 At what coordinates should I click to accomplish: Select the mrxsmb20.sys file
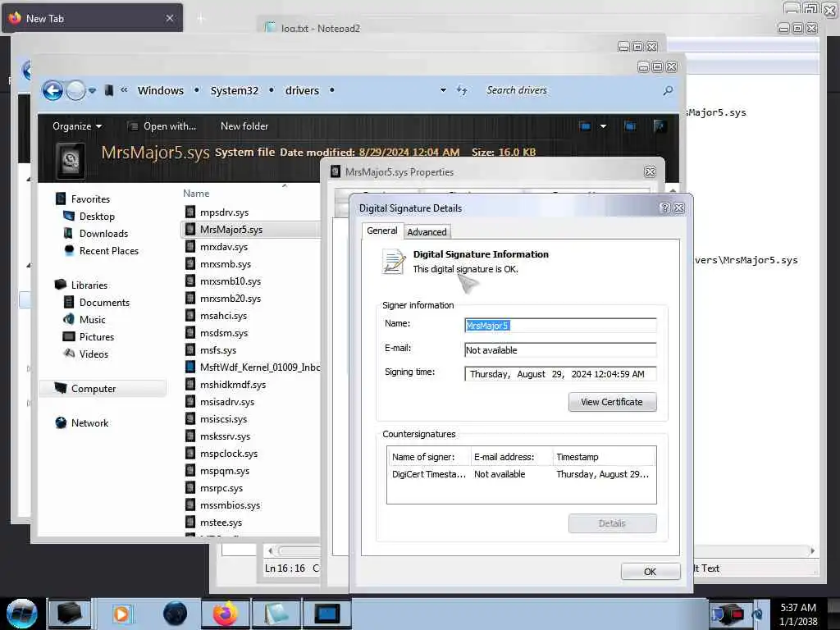click(231, 299)
